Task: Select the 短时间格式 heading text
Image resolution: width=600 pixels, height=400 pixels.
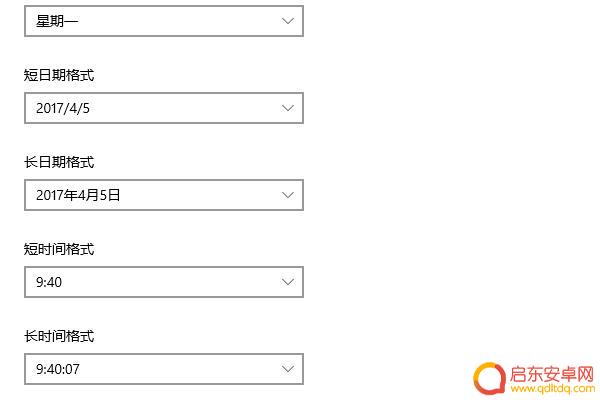Action: pos(59,249)
